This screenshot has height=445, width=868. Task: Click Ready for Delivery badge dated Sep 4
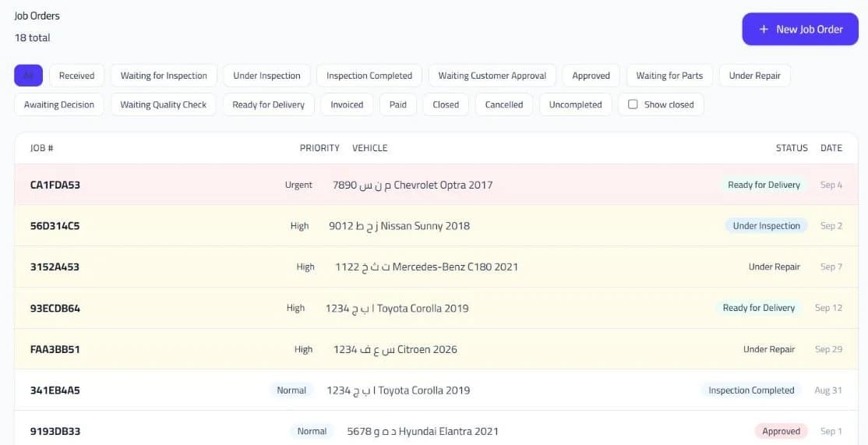coord(764,185)
